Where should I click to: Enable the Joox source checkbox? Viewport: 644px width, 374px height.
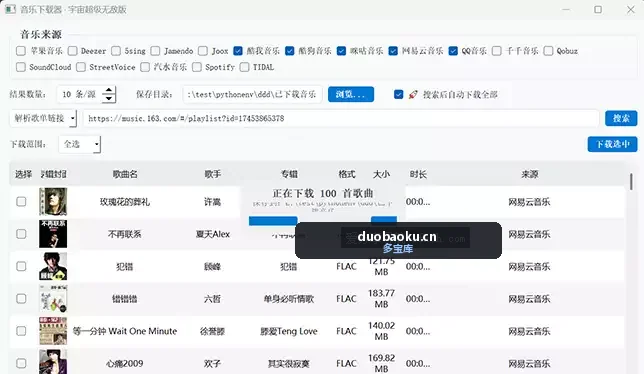coord(203,51)
